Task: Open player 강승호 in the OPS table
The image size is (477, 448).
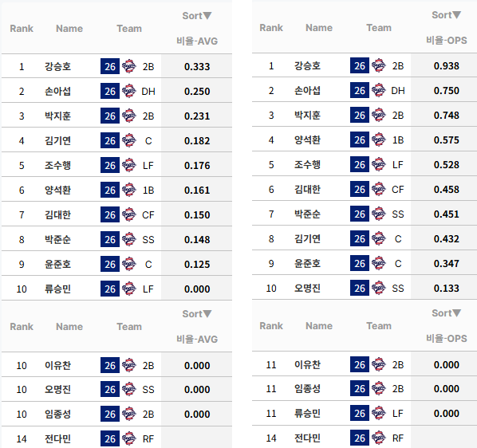Action: [x=307, y=66]
